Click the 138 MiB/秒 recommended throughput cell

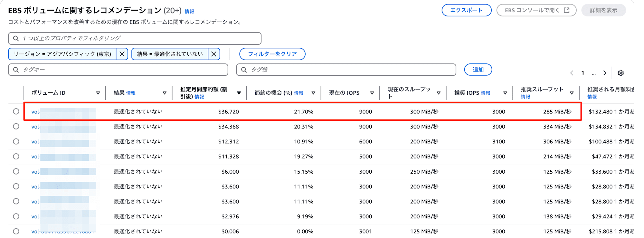(557, 216)
